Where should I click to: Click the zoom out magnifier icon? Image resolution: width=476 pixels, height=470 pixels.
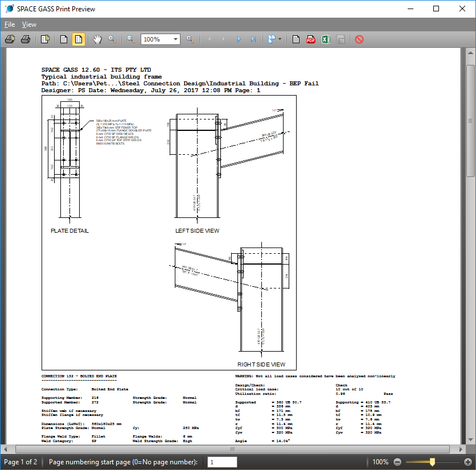131,39
